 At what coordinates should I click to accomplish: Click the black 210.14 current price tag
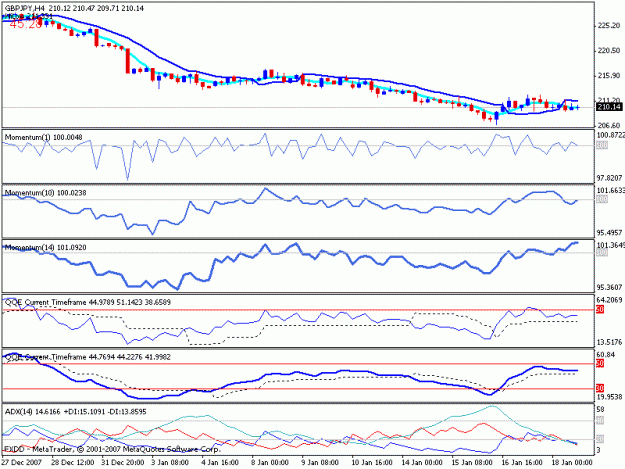[x=609, y=107]
